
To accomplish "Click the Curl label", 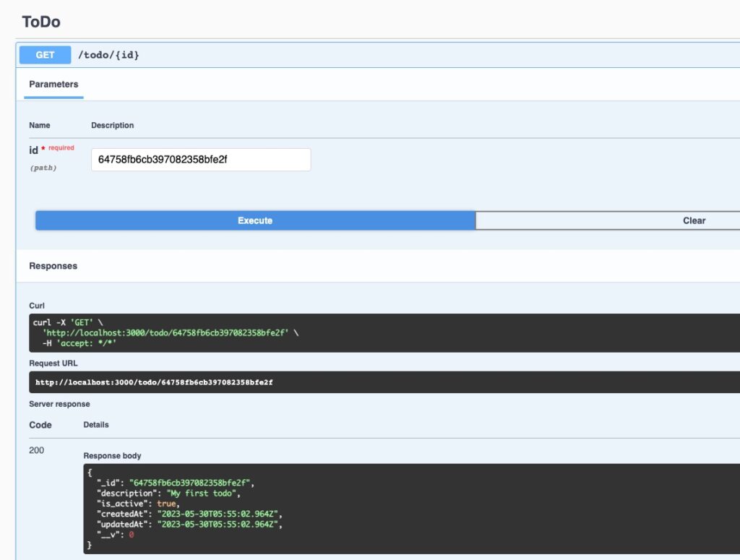I will pos(37,306).
